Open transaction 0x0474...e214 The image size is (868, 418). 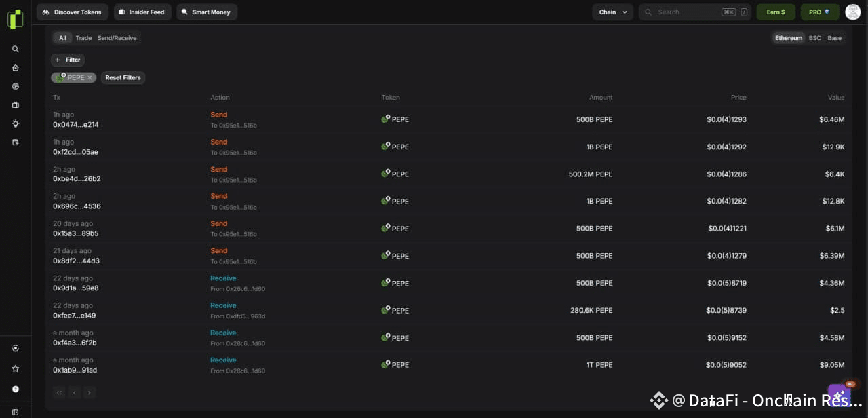coord(76,125)
